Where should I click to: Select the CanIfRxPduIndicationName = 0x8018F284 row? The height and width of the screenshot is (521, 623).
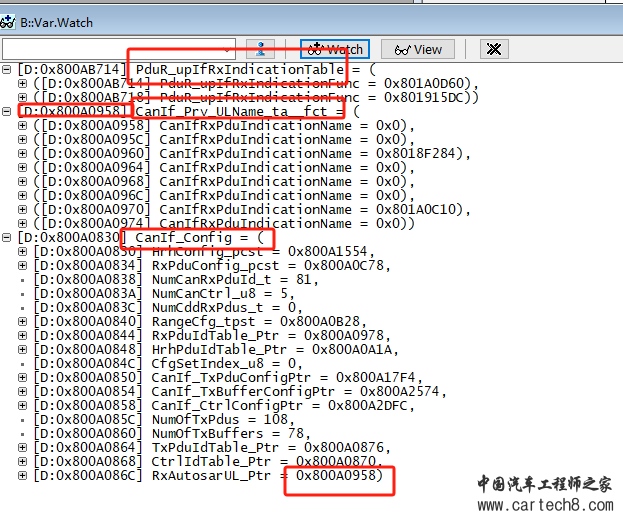pos(250,153)
